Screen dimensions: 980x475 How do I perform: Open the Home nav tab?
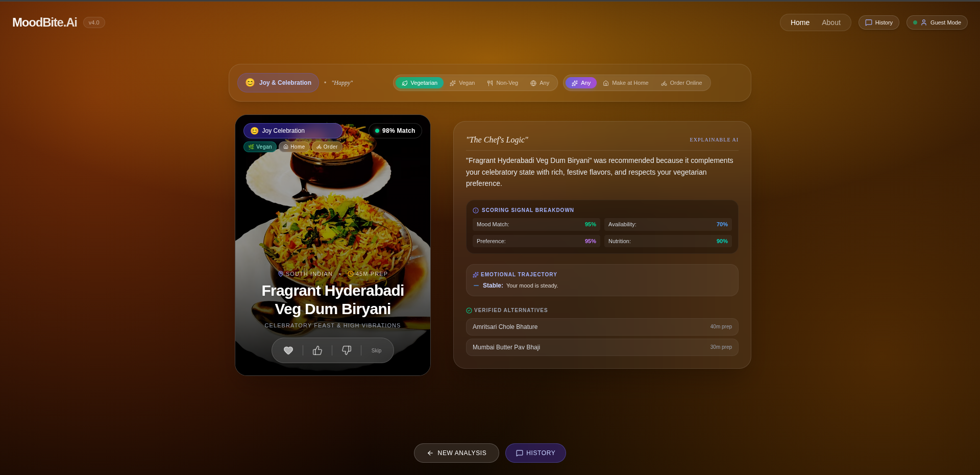800,22
